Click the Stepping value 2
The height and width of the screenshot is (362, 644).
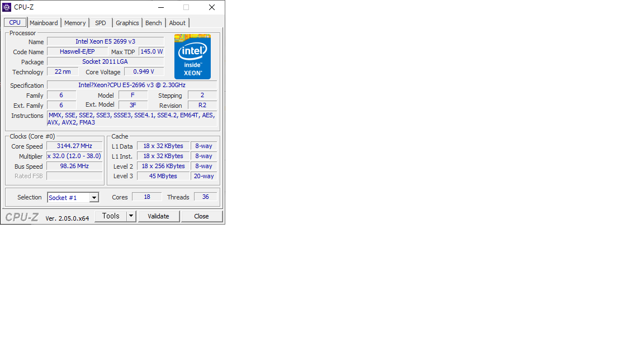click(202, 95)
